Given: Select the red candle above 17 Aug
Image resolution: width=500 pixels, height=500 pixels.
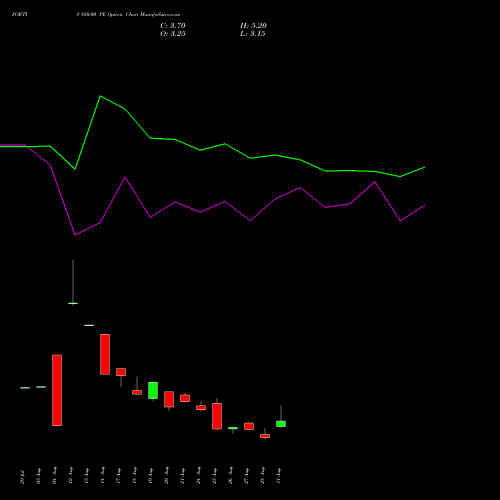Looking at the screenshot, I should pos(121,372).
